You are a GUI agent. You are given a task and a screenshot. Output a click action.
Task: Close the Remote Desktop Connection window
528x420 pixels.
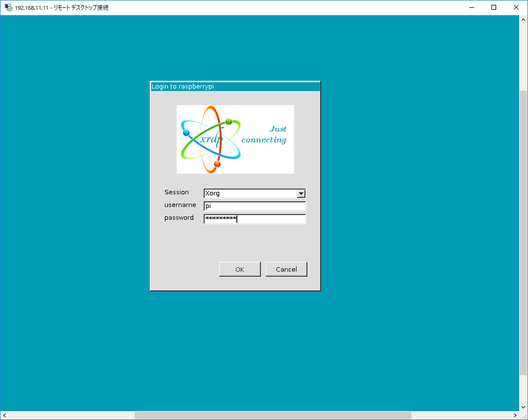click(516, 7)
